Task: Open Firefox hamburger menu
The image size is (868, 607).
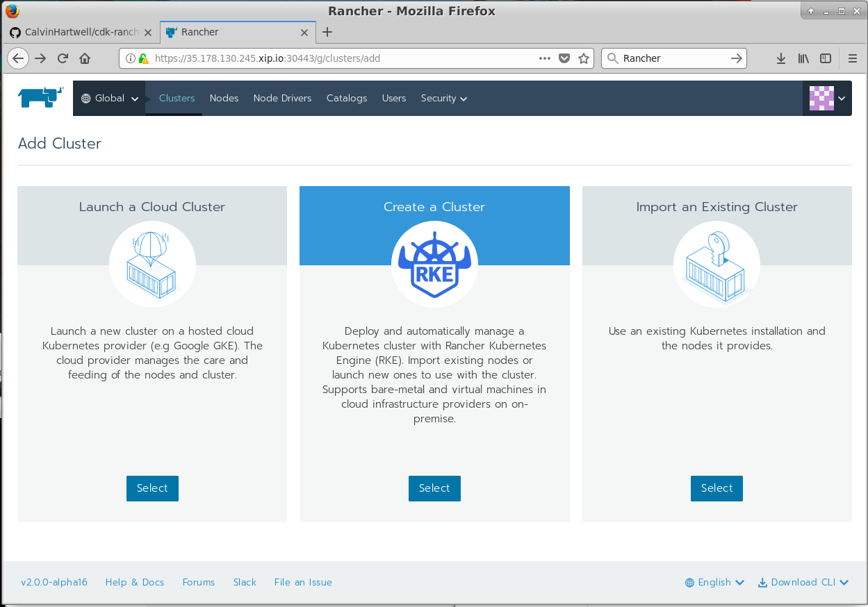Action: tap(853, 58)
